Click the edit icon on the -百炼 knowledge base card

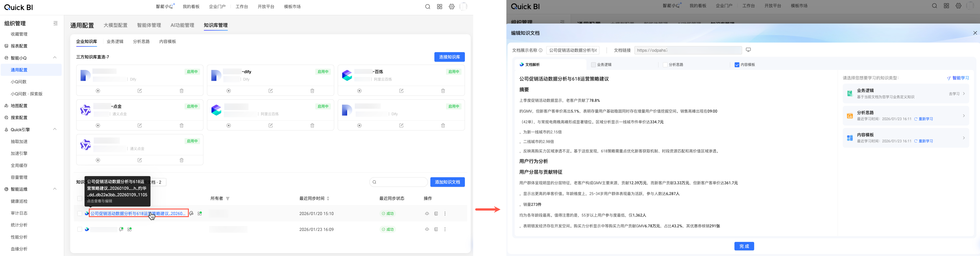coord(401,91)
